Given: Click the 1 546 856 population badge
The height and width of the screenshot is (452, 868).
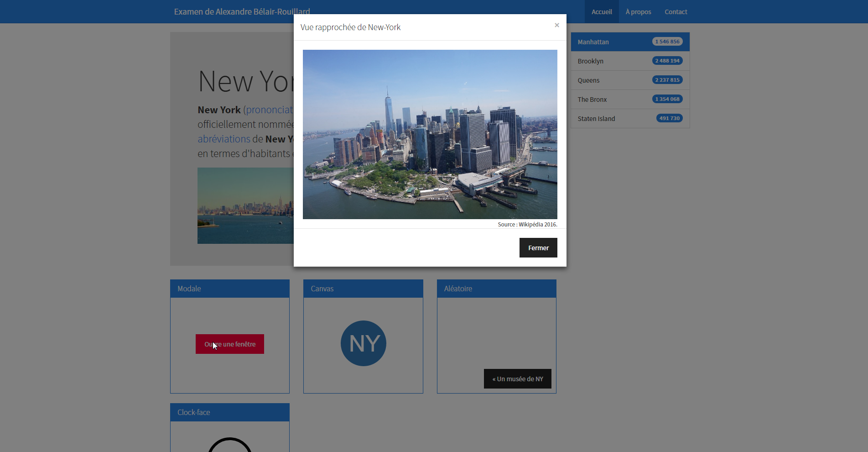Looking at the screenshot, I should 667,42.
